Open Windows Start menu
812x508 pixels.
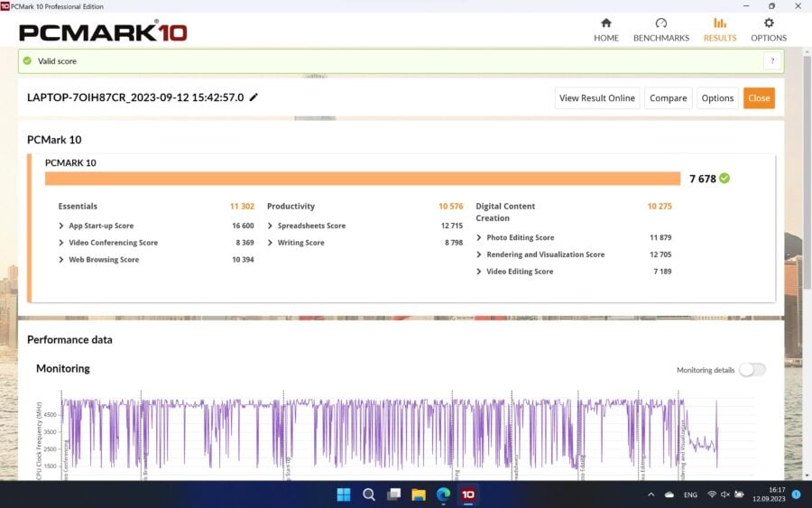[344, 494]
